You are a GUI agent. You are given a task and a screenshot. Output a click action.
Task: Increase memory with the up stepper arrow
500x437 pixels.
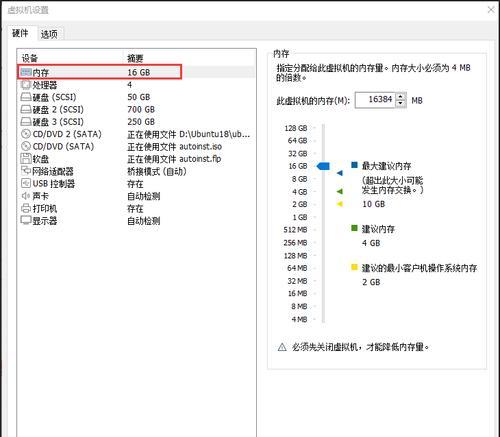point(401,97)
